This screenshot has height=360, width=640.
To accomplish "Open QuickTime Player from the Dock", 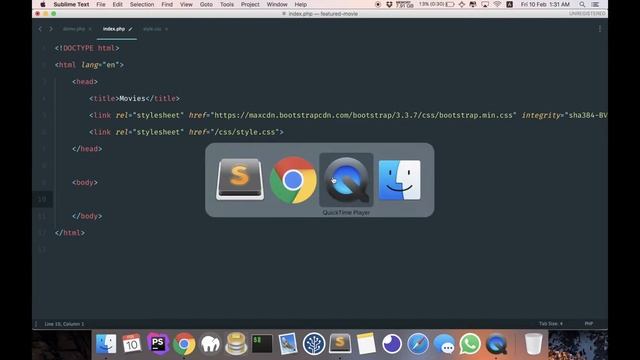I will (x=496, y=344).
